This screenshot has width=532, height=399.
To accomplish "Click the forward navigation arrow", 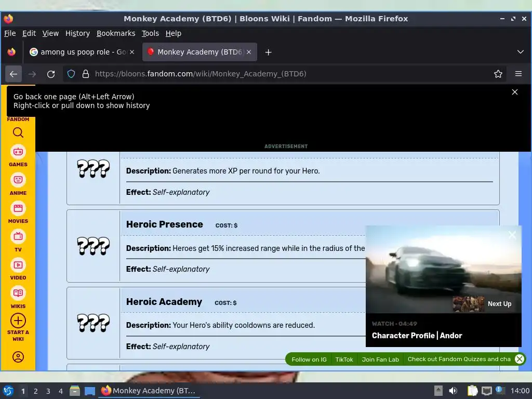I will [32, 74].
